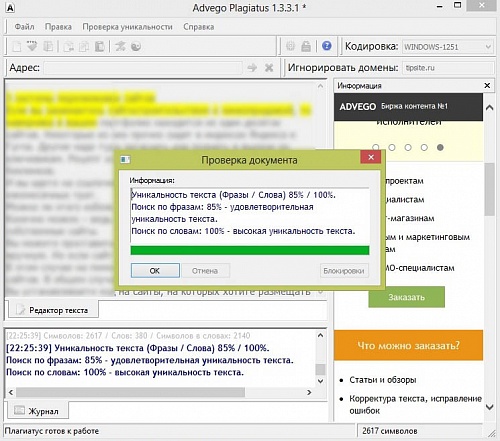Image resolution: width=500 pixels, height=441 pixels.
Task: Click the log panel scroll right arrow
Action: [309, 392]
